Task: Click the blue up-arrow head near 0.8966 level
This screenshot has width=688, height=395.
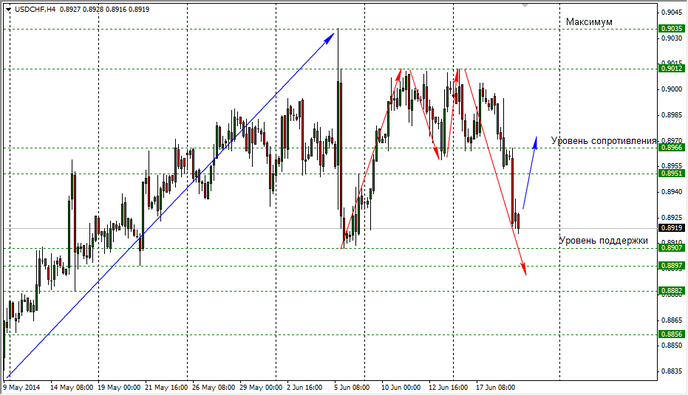Action: 535,142
